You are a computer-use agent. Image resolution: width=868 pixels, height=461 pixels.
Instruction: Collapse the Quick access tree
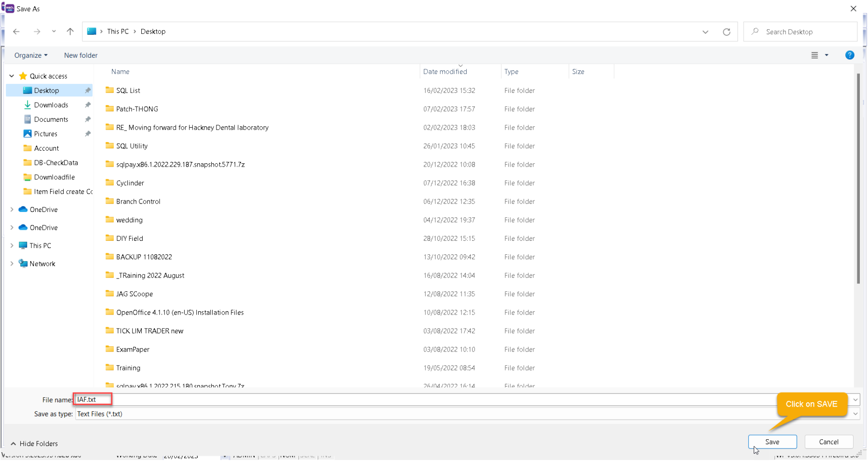12,76
